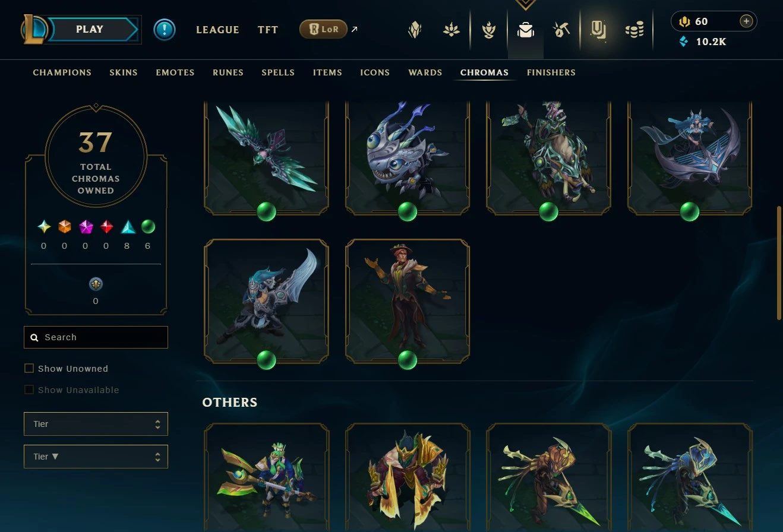Enable the Show Unowned checkbox
The height and width of the screenshot is (532, 783).
point(29,368)
